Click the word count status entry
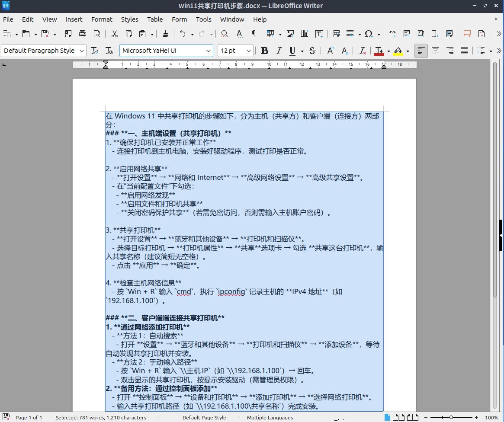Image resolution: width=504 pixels, height=422 pixels. point(101,418)
